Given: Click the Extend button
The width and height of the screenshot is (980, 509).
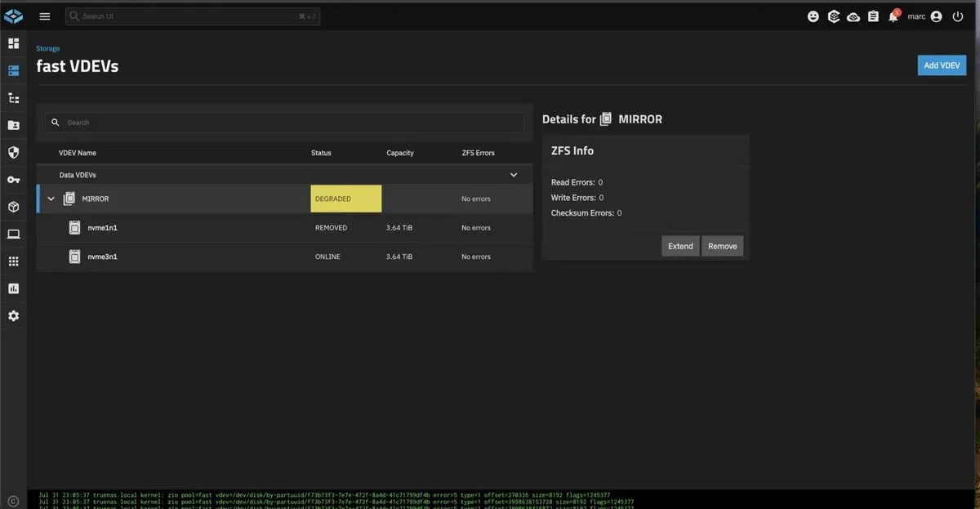Looking at the screenshot, I should (x=680, y=246).
